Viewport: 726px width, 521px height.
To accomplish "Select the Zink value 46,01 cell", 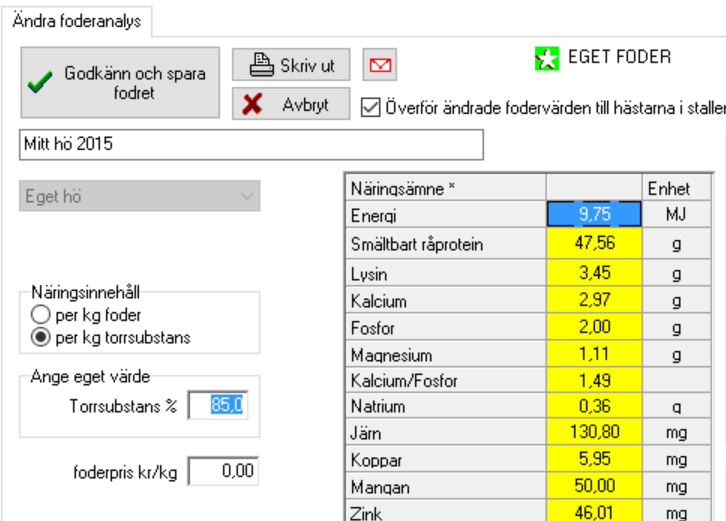I will pyautogui.click(x=594, y=511).
